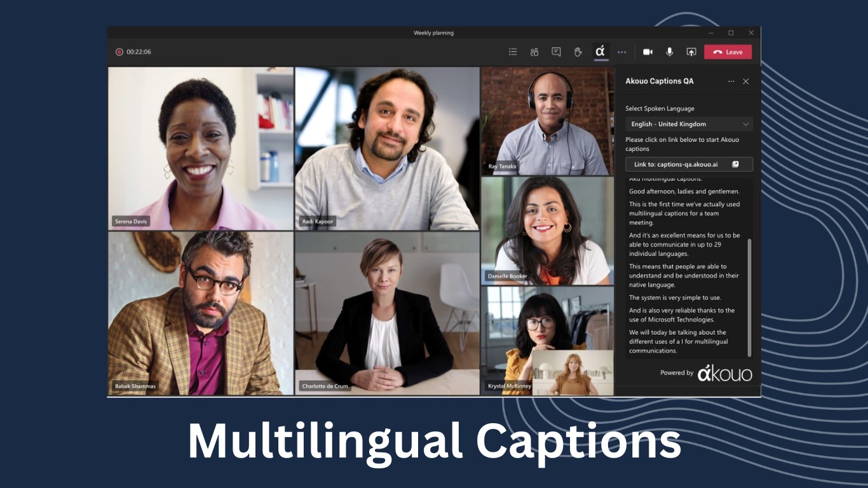The image size is (868, 488).
Task: Click the "Akouo Captions QA" panel title
Action: pyautogui.click(x=660, y=81)
